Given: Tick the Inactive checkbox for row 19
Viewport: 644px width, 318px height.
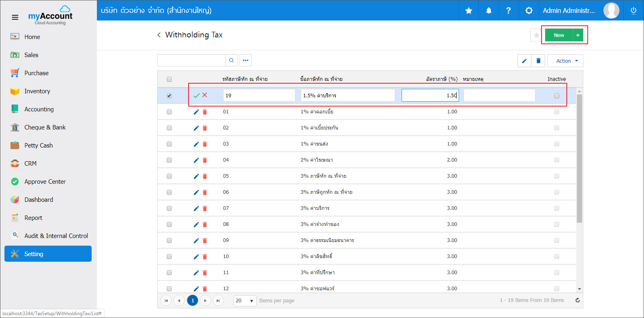Looking at the screenshot, I should 557,96.
